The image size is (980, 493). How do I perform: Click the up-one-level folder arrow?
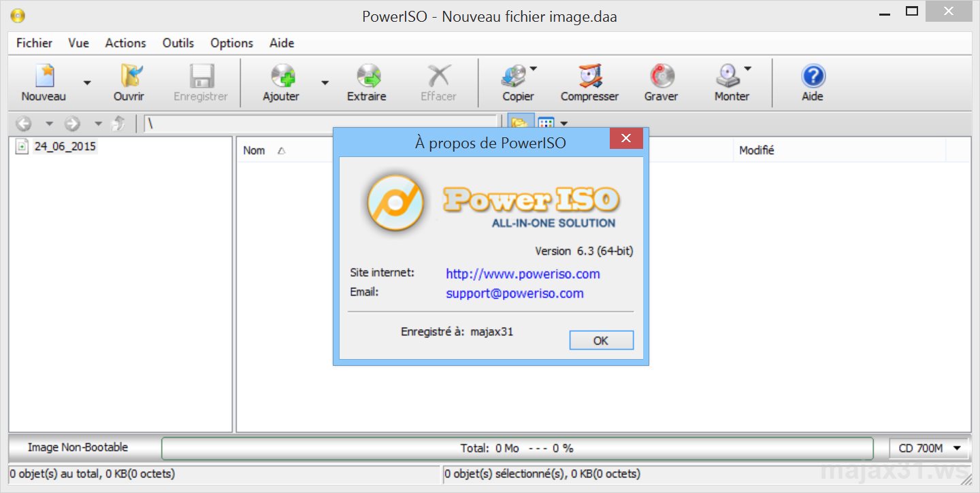pyautogui.click(x=118, y=124)
